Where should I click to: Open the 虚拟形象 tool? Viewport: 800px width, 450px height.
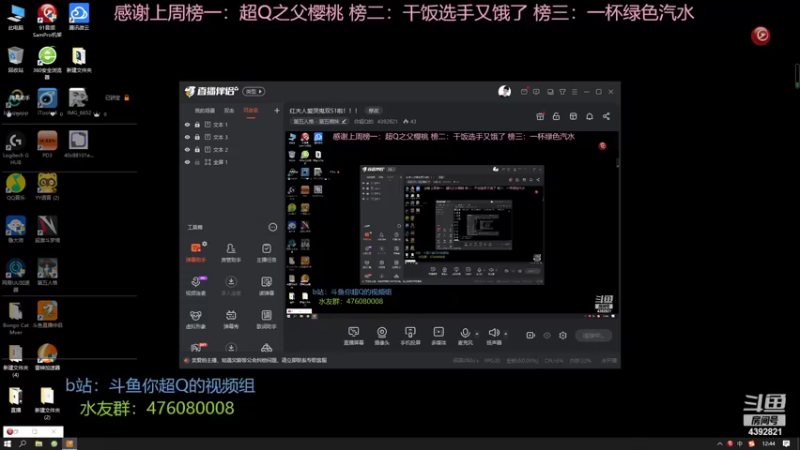click(x=195, y=319)
